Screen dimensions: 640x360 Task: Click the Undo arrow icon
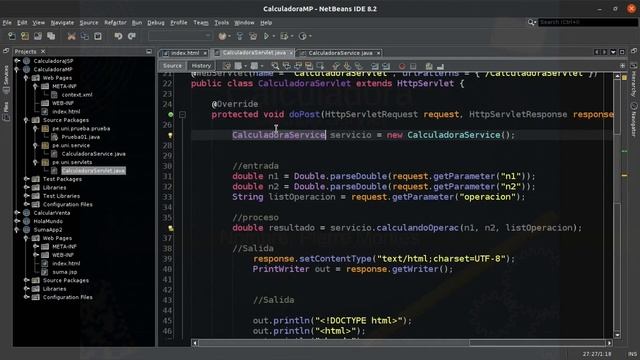[118, 36]
